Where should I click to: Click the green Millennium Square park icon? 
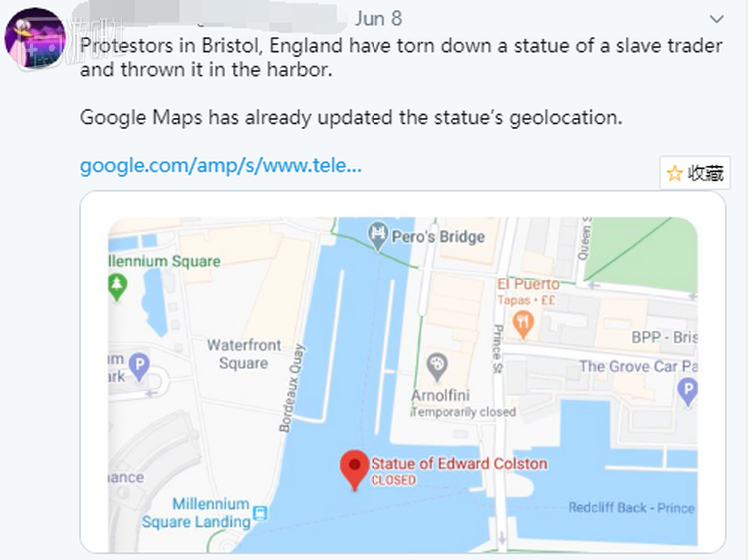tap(118, 287)
